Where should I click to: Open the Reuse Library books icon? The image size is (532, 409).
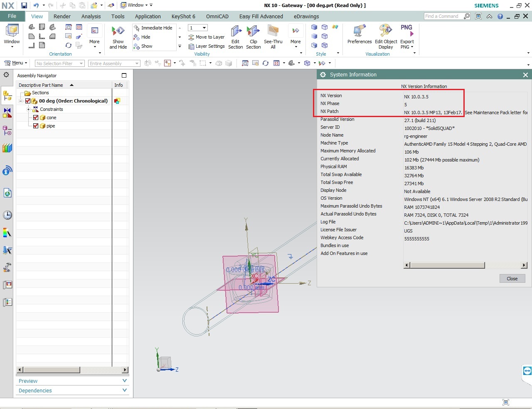[7, 148]
